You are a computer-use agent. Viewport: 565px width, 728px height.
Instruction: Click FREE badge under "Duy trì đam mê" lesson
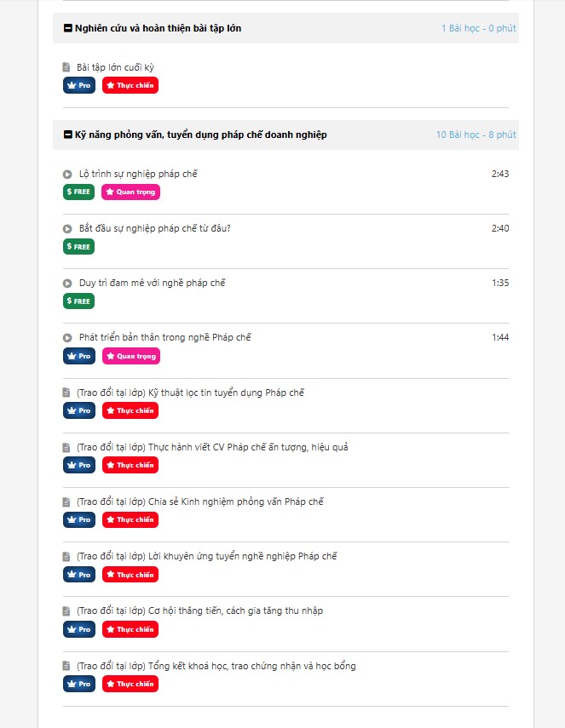click(x=78, y=301)
